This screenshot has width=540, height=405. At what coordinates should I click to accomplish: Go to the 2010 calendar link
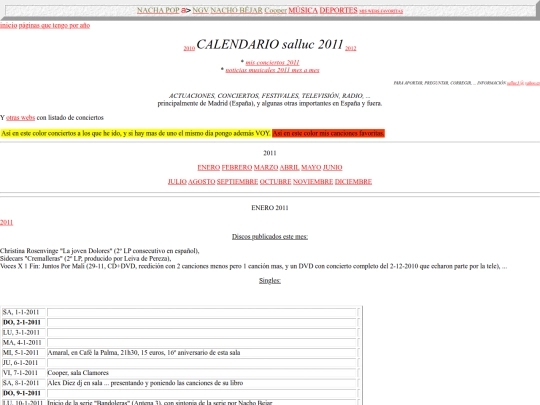[189, 49]
